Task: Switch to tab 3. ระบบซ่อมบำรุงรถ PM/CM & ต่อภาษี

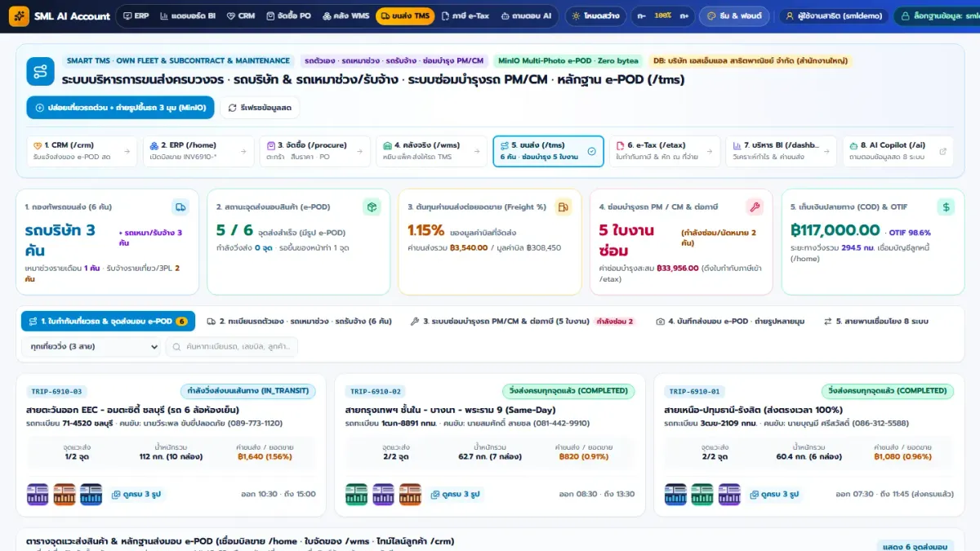Action: point(522,322)
